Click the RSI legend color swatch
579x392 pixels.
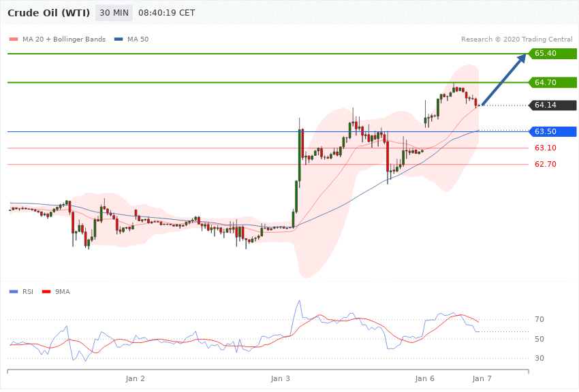tap(14, 292)
